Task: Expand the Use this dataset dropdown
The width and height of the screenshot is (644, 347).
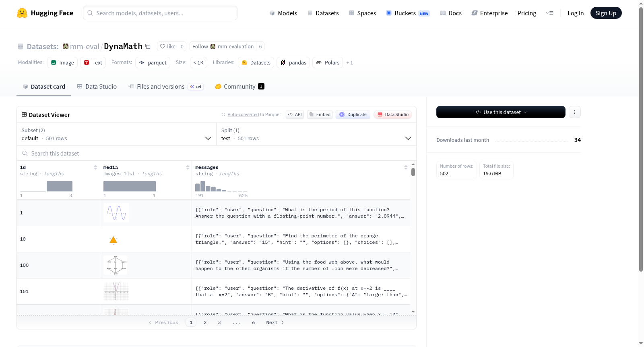Action: coord(501,112)
